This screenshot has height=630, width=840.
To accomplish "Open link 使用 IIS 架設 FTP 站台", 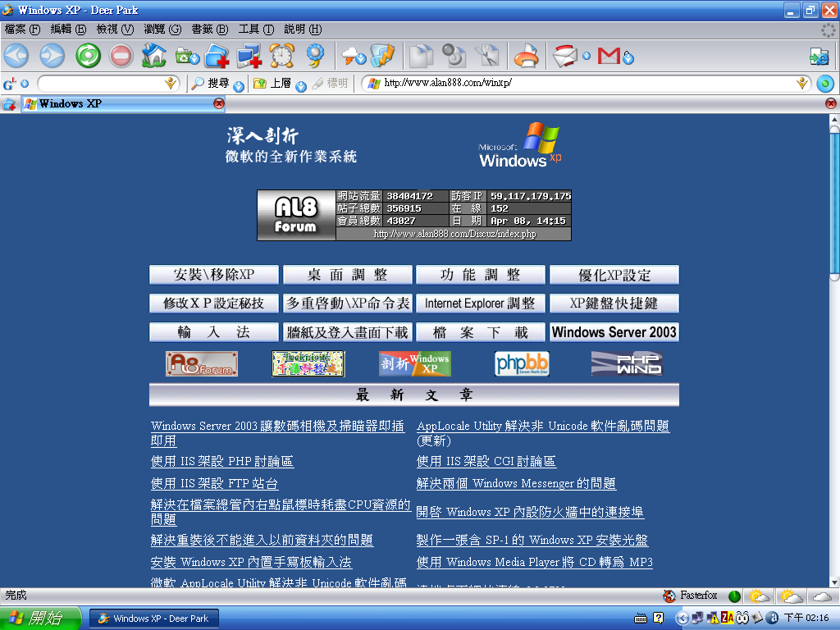I will click(215, 484).
